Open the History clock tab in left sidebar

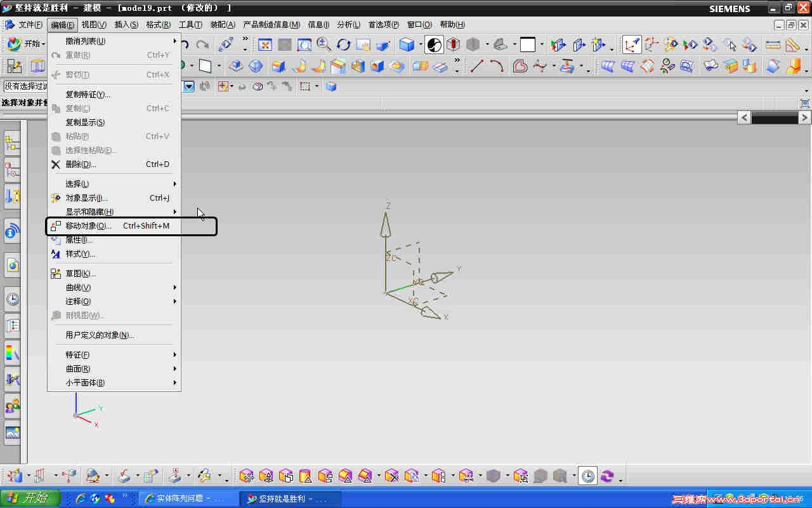12,299
